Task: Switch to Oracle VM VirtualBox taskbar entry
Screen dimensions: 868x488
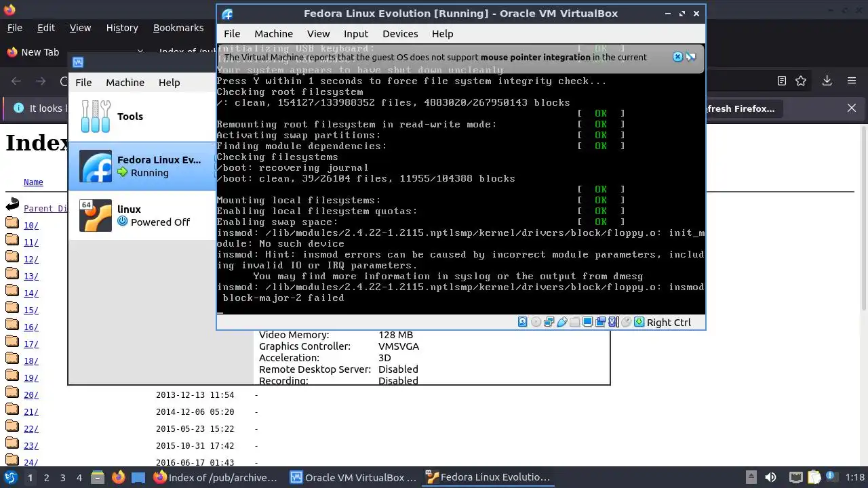Action: [354, 477]
